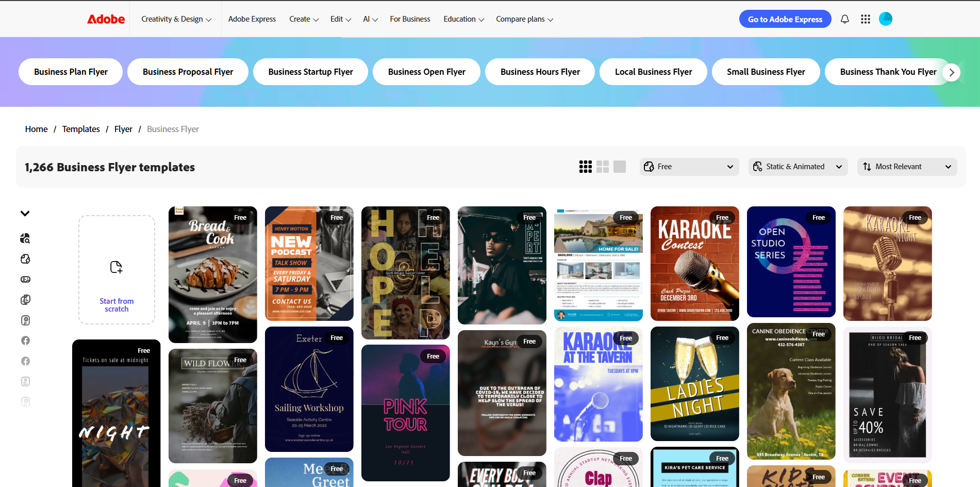This screenshot has width=980, height=487.
Task: Click the Adobe logo
Action: (106, 19)
